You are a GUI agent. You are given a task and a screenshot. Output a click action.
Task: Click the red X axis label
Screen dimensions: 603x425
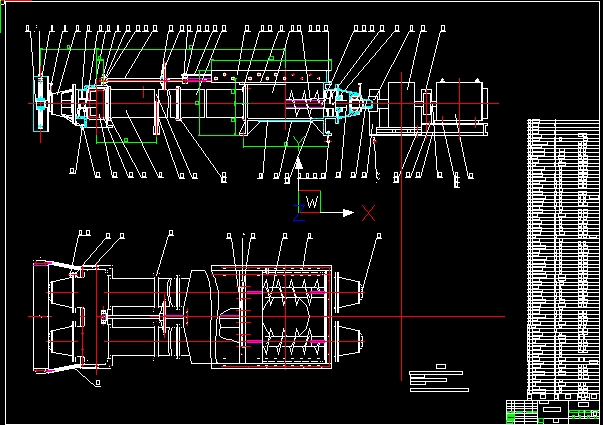[x=368, y=213]
